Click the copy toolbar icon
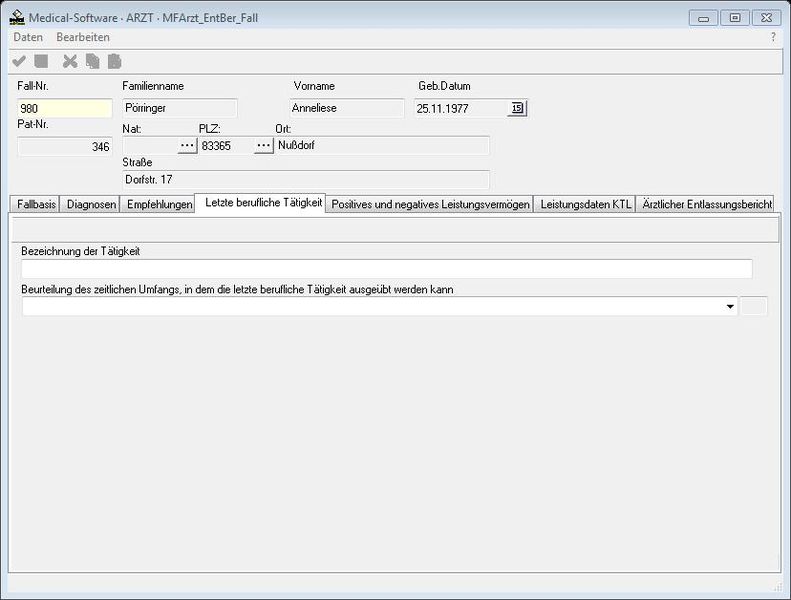The height and width of the screenshot is (600, 791). [92, 61]
